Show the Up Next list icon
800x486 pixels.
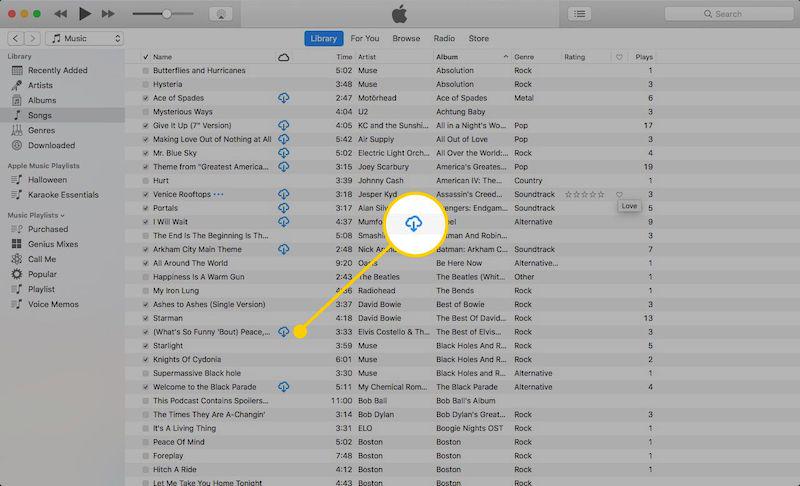point(579,14)
